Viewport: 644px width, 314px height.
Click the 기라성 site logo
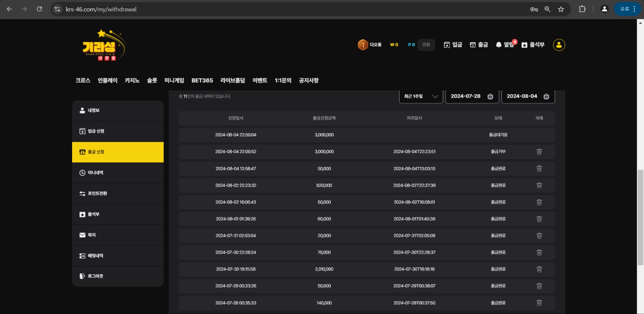coord(104,45)
